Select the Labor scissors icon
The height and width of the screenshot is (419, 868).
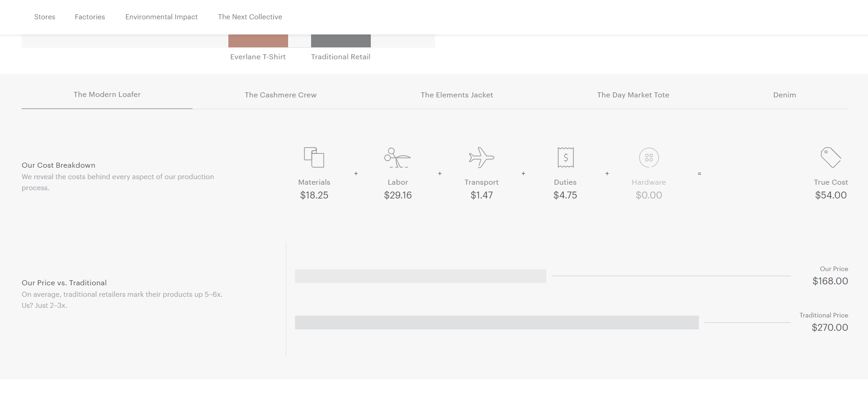pyautogui.click(x=397, y=157)
